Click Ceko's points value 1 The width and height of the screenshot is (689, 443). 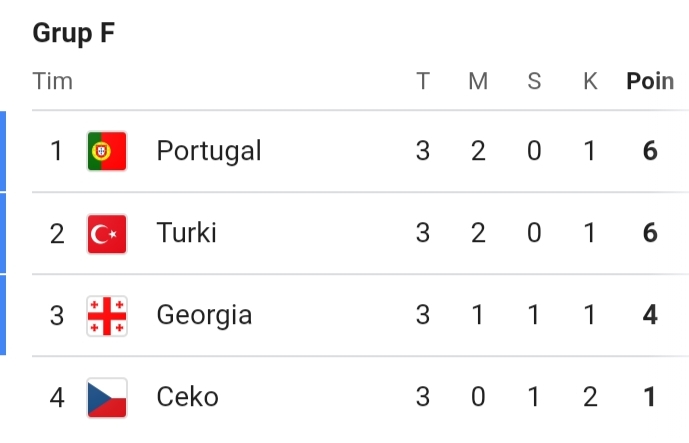pos(650,397)
